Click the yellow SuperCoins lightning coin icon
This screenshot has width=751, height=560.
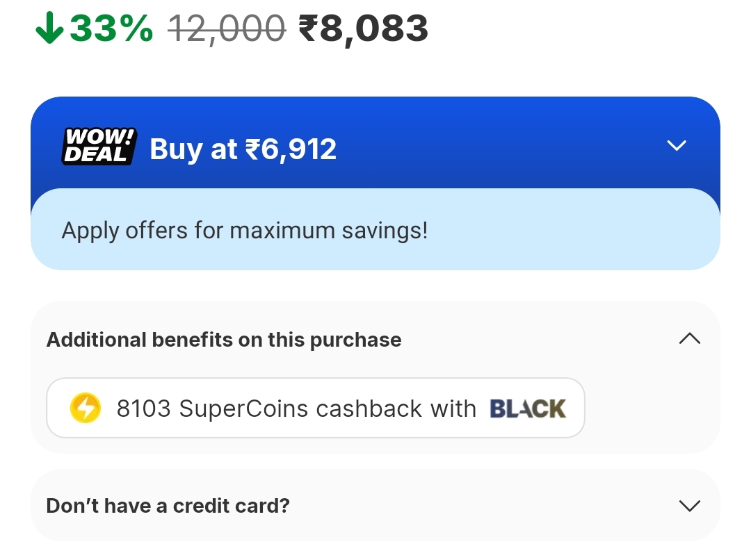click(x=86, y=408)
